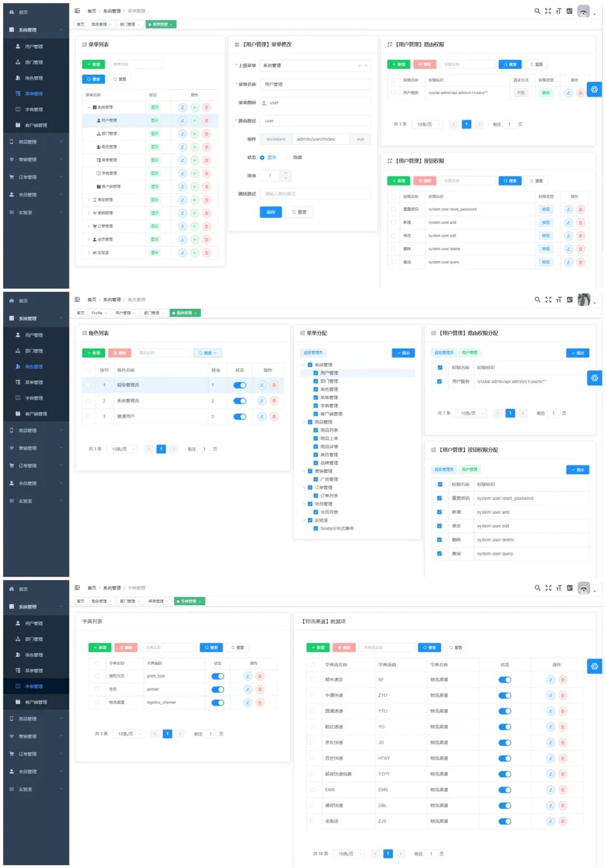Toggle status switch for 系统管理员 role
Image resolution: width=606 pixels, height=868 pixels.
tap(240, 401)
